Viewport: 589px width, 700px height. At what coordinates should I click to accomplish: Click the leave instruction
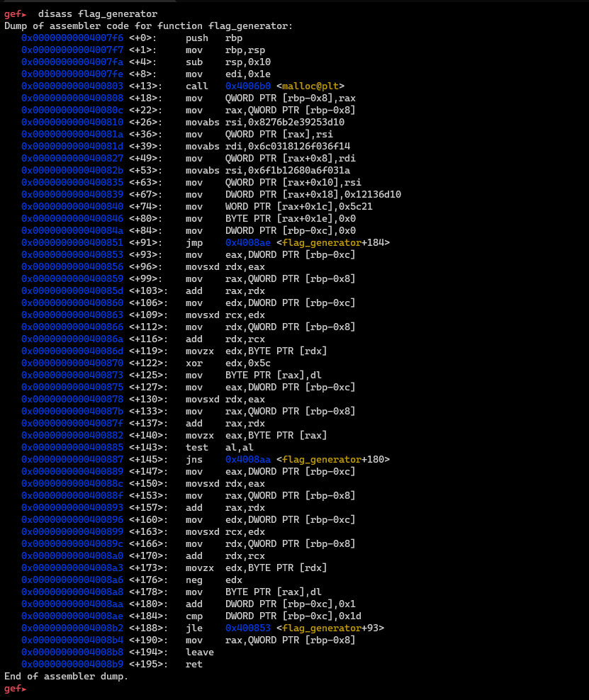(200, 653)
